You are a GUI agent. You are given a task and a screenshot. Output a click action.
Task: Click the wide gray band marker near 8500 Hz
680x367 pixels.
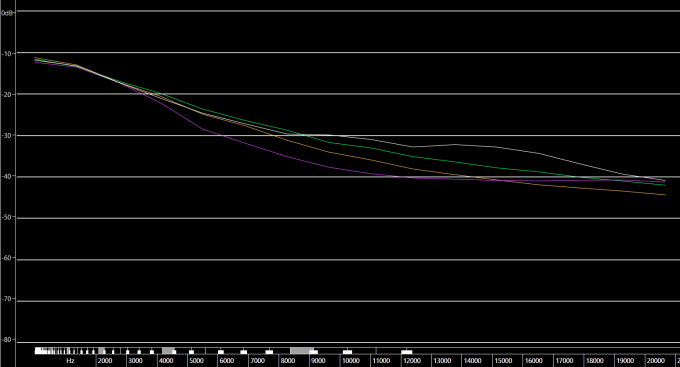point(302,351)
